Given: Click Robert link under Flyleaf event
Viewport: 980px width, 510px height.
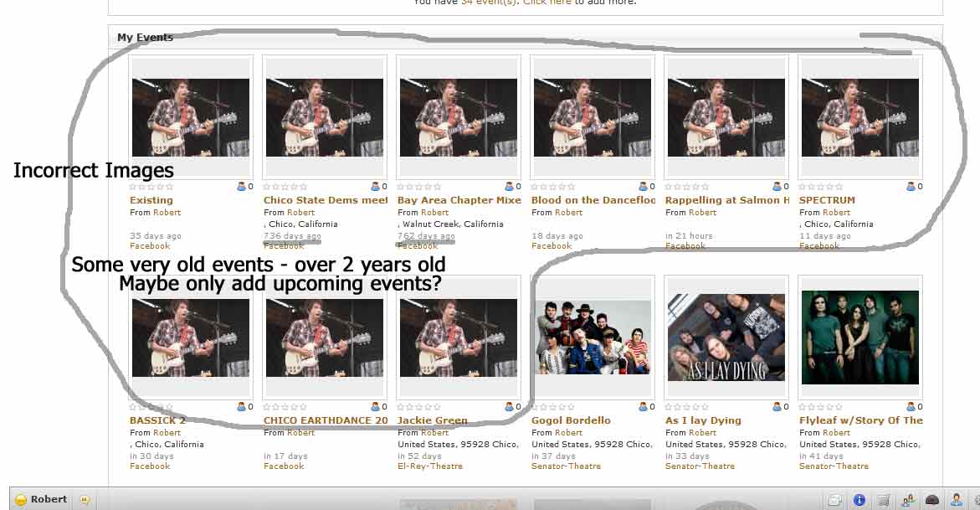Looking at the screenshot, I should [837, 432].
